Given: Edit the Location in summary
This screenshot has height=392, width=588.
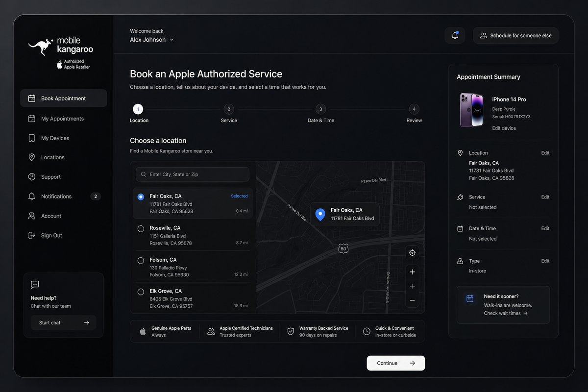Looking at the screenshot, I should (x=545, y=153).
